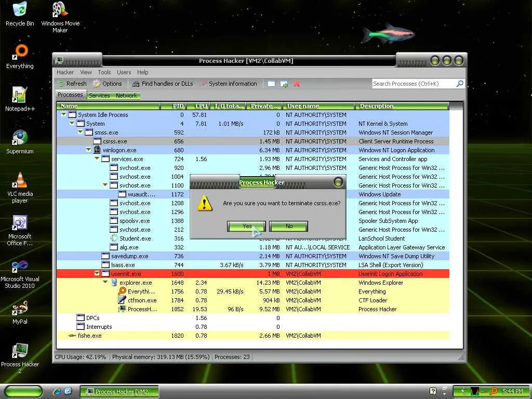Click the ctfmon.exe process icon
Viewport: 532px width, 399px height.
pyautogui.click(x=122, y=300)
